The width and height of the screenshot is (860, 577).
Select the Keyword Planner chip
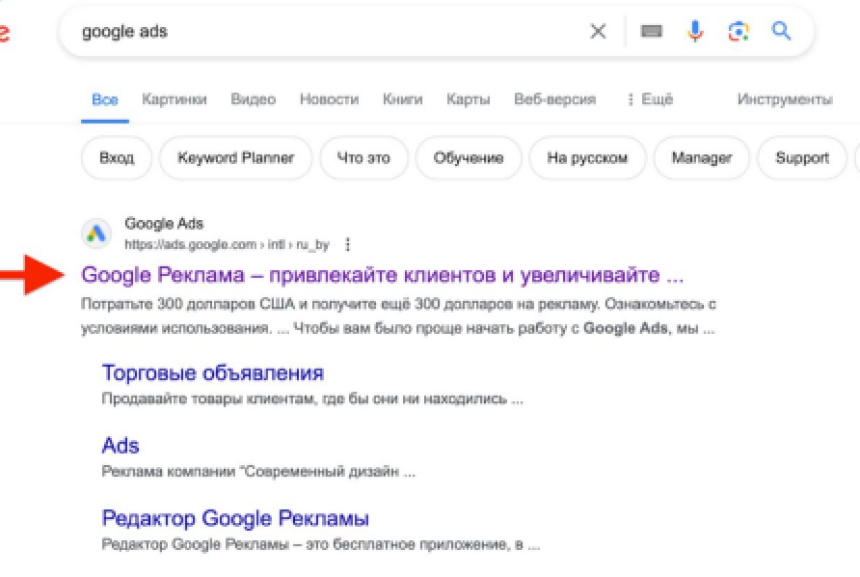(236, 158)
